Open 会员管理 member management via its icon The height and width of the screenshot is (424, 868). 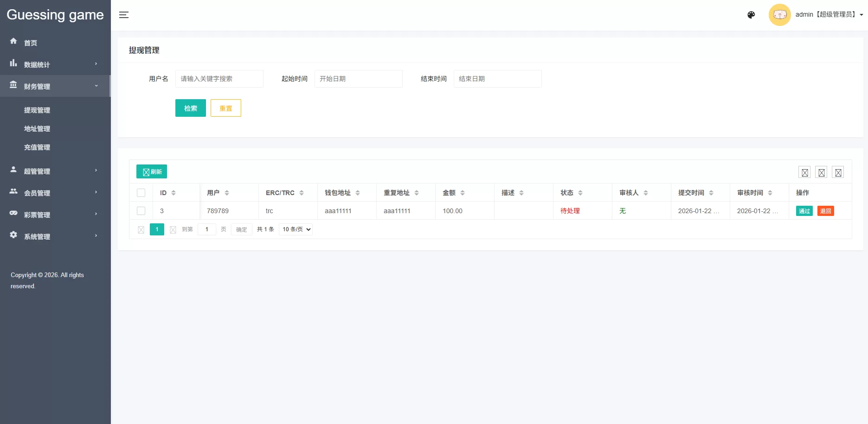(13, 193)
